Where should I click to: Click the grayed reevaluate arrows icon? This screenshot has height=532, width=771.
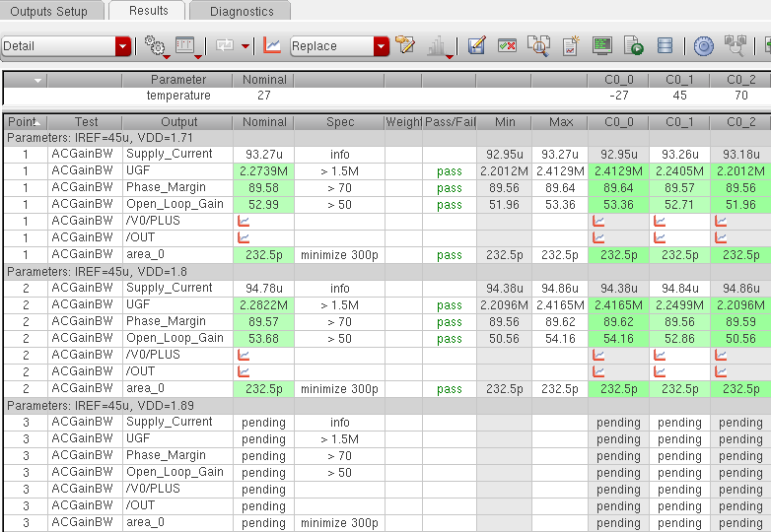tap(224, 46)
